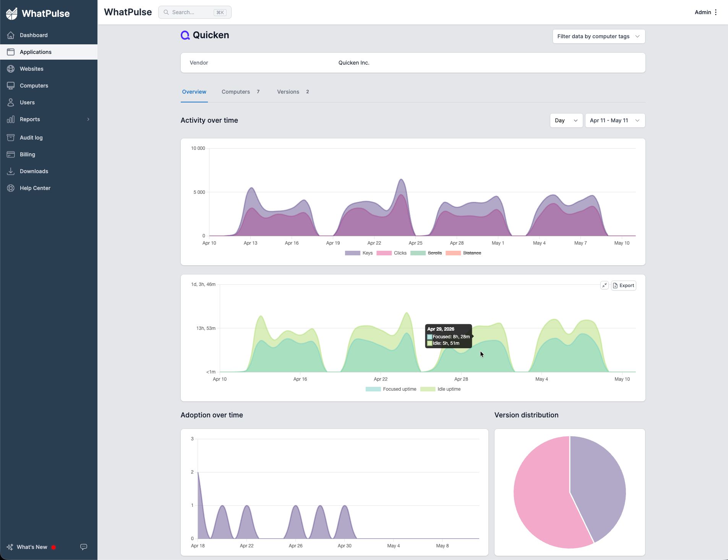Enable the Distance legend series

click(x=464, y=253)
